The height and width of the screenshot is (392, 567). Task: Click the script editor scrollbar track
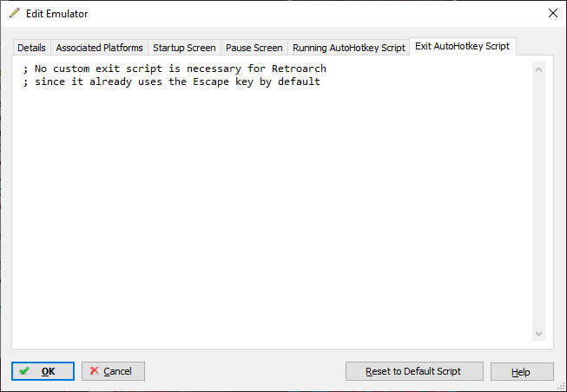click(539, 201)
